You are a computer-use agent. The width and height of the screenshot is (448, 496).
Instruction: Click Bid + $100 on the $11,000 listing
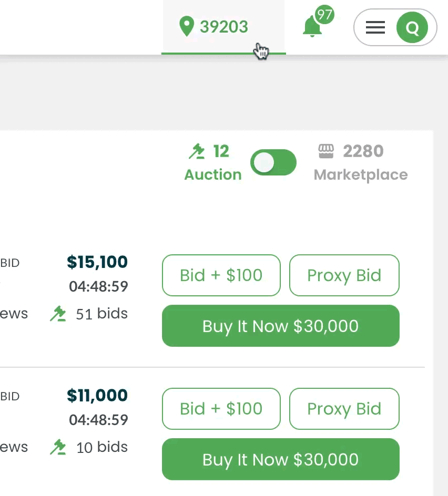click(x=221, y=409)
